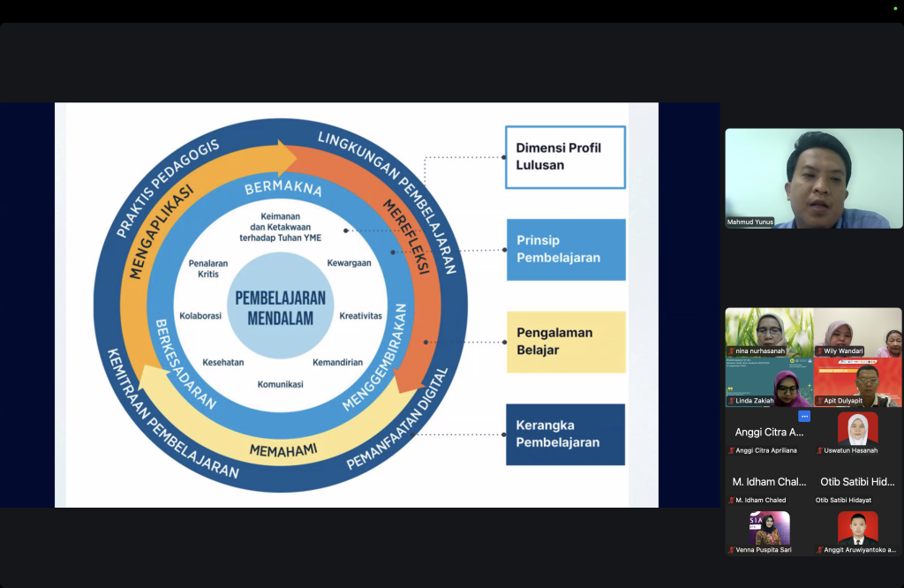904x588 pixels.
Task: Click the muted mic icon beside Venna Puspita Sari
Action: pos(732,550)
